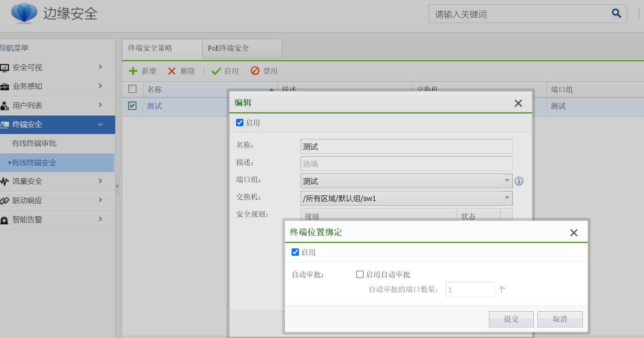Expand the 智能告警 menu
The image size is (644, 338).
pos(100,219)
